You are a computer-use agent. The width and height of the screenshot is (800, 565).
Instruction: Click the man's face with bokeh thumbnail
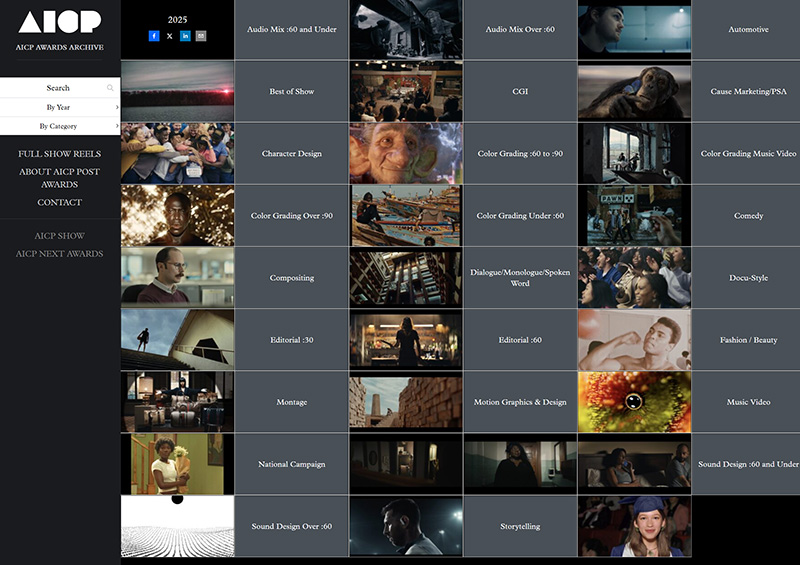click(x=178, y=215)
